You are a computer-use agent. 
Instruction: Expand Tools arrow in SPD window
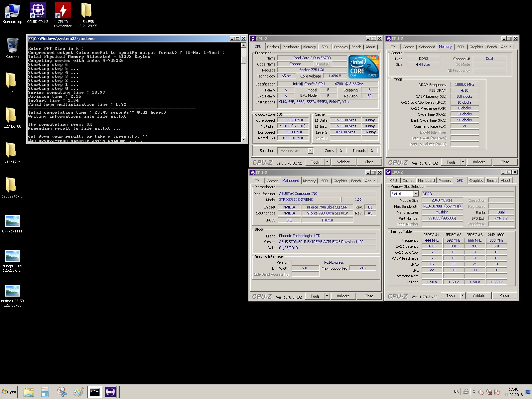coord(463,296)
